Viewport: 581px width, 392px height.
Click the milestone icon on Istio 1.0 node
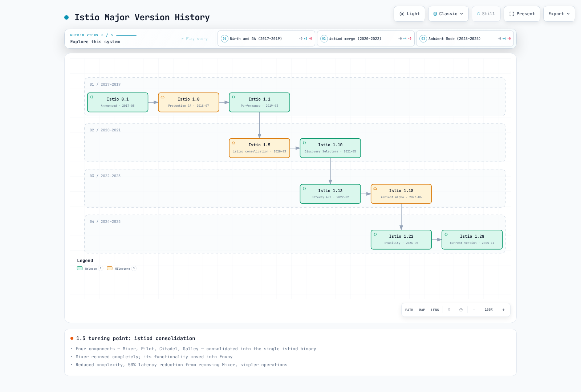click(163, 97)
